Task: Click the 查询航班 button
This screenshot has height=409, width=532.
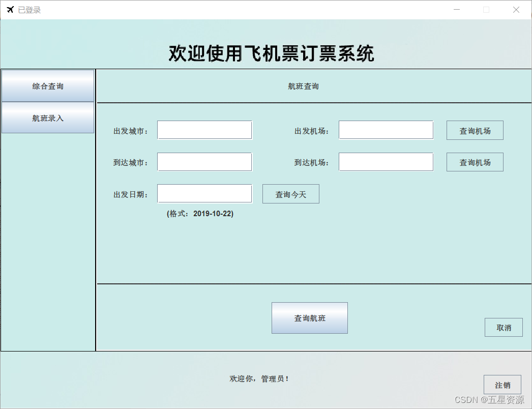Action: coord(309,317)
